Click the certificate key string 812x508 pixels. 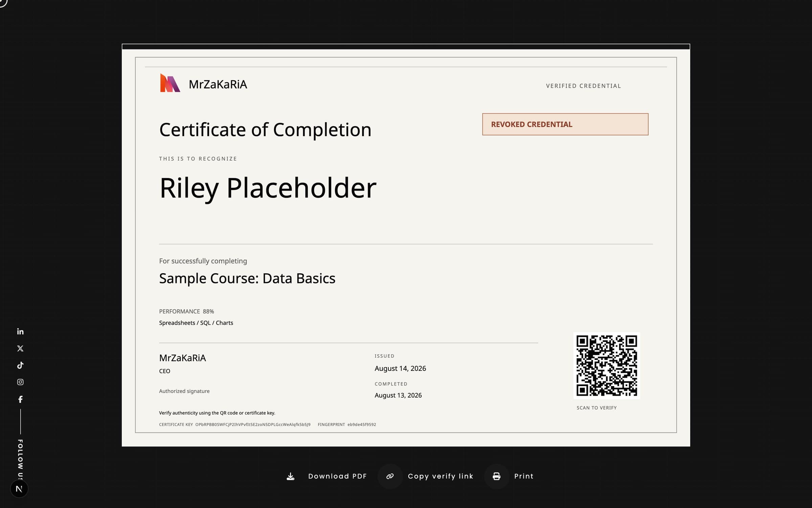[253, 425]
